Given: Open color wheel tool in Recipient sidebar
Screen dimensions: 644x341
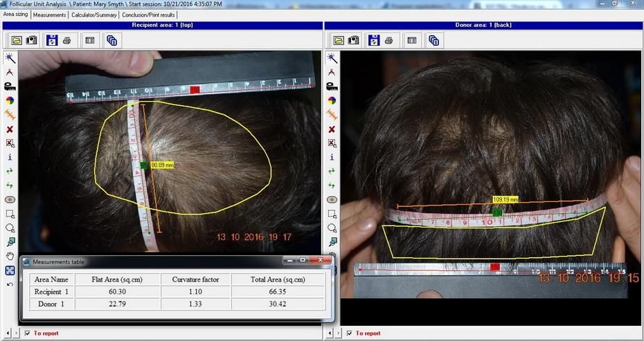Looking at the screenshot, I should click(x=10, y=100).
